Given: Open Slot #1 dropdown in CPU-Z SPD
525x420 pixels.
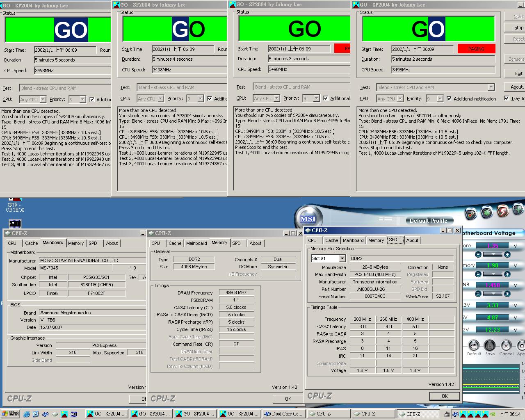Looking at the screenshot, I should coord(342,258).
